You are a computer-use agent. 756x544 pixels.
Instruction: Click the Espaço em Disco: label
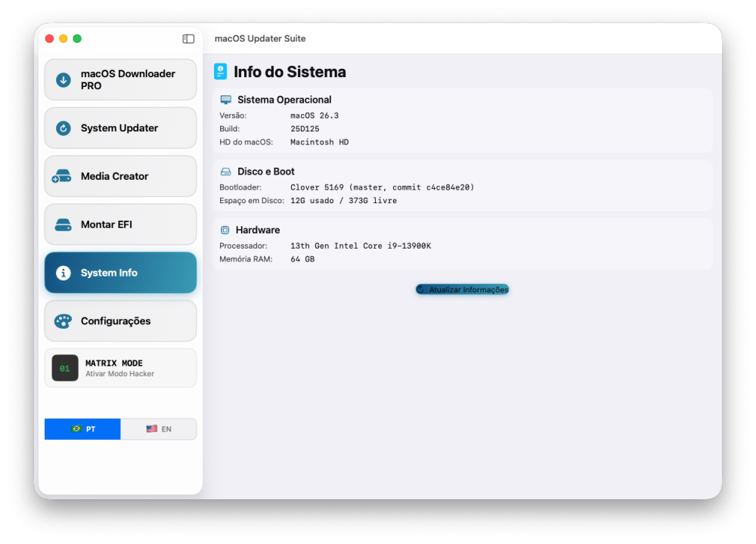(252, 200)
